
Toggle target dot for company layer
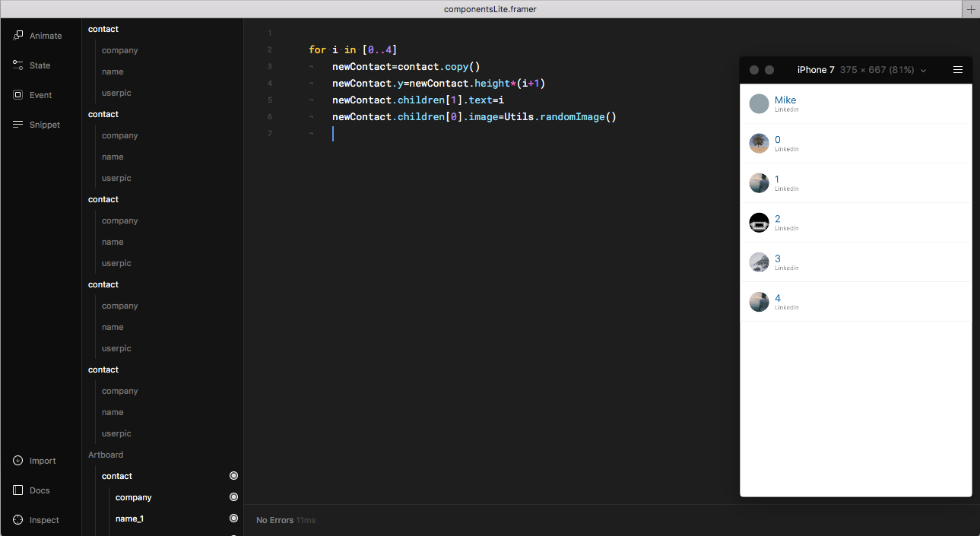tap(233, 497)
